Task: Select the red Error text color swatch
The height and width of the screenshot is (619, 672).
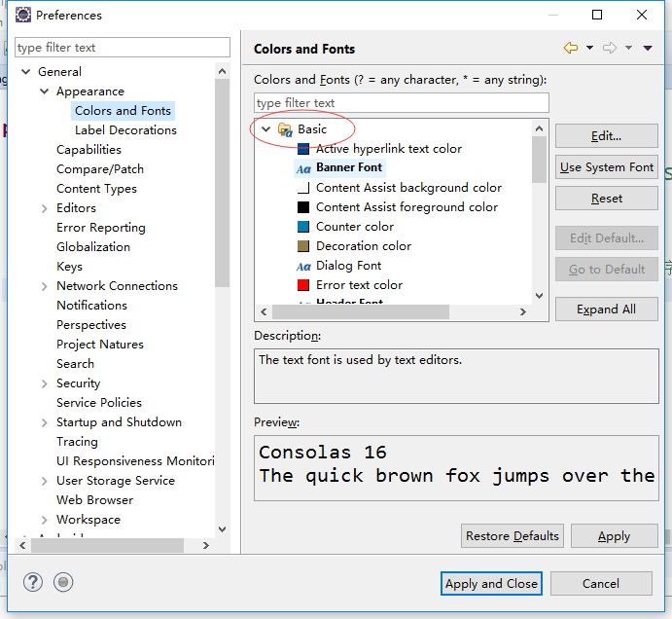Action: click(x=303, y=285)
